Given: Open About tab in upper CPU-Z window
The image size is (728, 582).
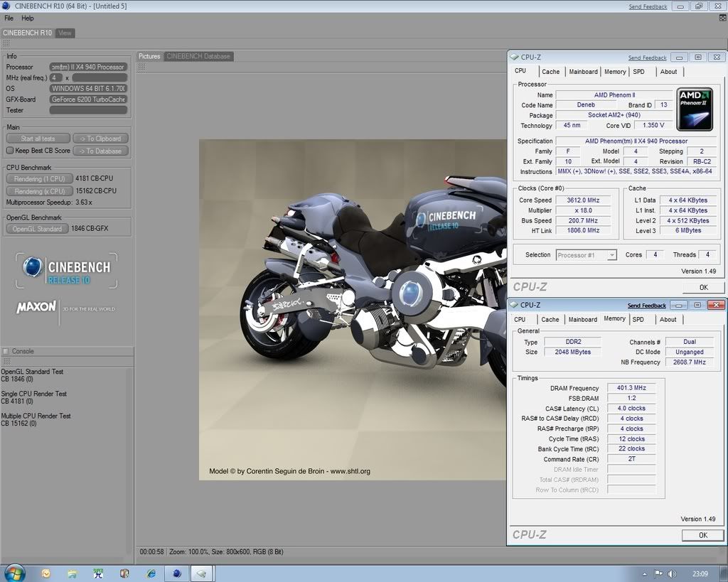Looking at the screenshot, I should click(668, 72).
